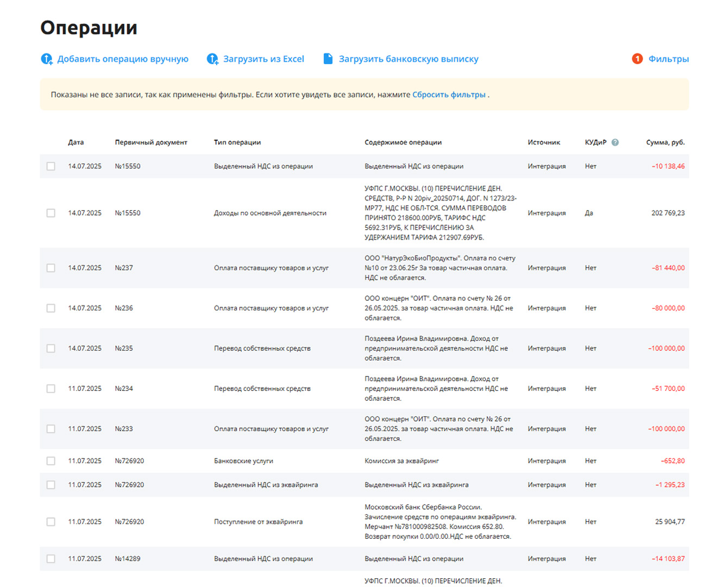Click the Загрузить из Excel link
Screen dimensions: 728x587
263,59
